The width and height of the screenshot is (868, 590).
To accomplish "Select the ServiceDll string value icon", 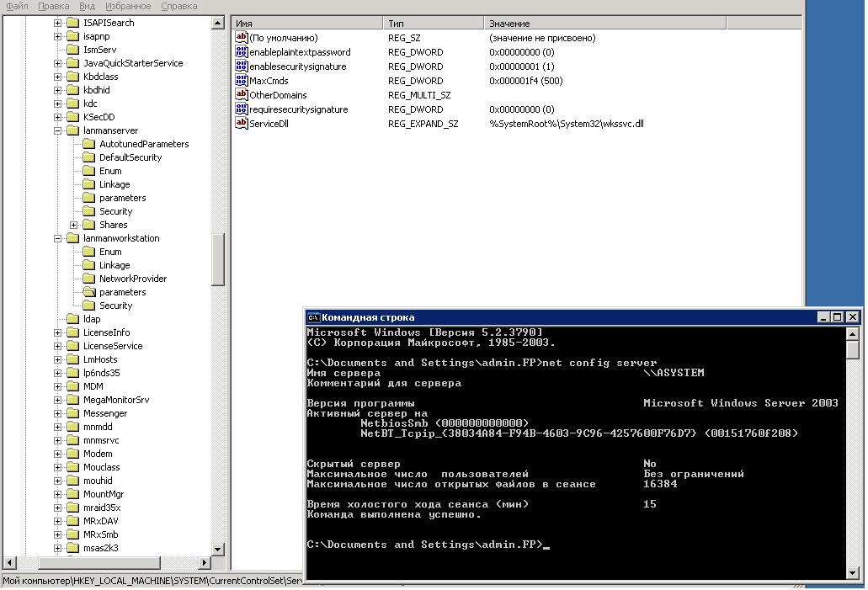I will tap(242, 123).
